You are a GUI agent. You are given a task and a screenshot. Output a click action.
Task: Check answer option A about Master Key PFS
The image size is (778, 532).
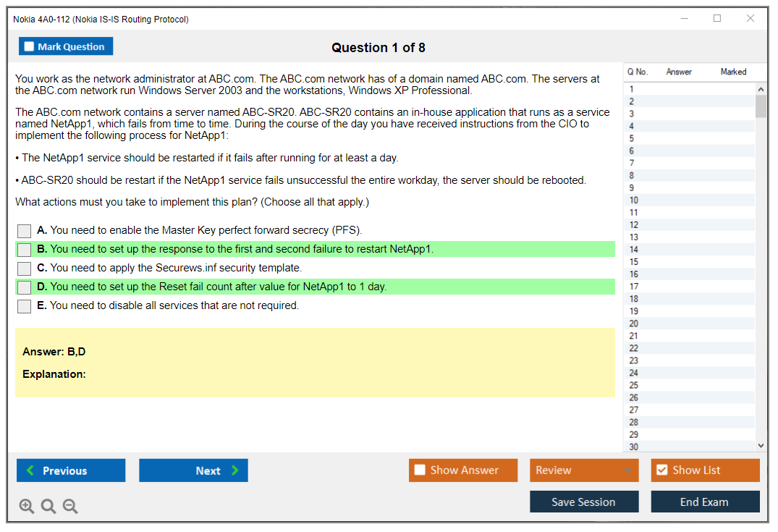[x=25, y=231]
